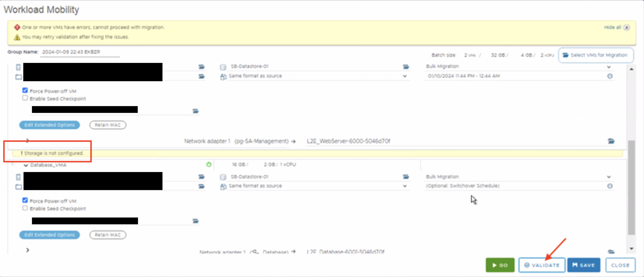This screenshot has height=277, width=644.
Task: Click the Group Name input field
Action: coord(80,52)
